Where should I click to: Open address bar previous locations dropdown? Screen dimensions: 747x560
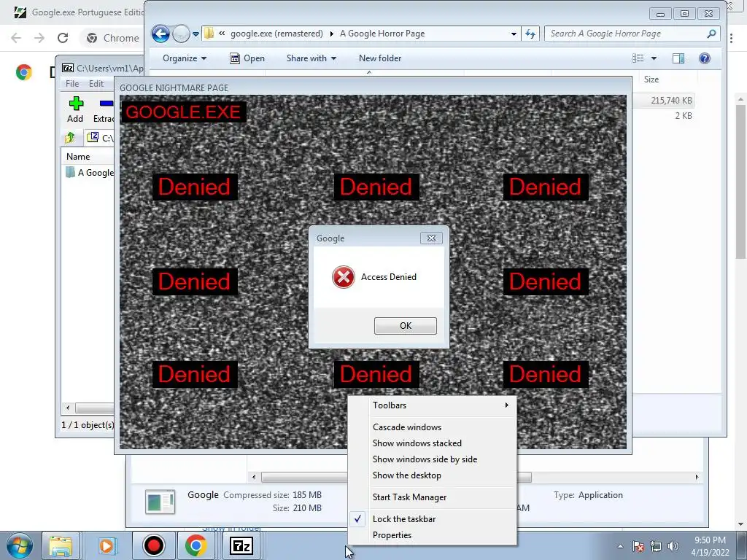[x=514, y=34]
